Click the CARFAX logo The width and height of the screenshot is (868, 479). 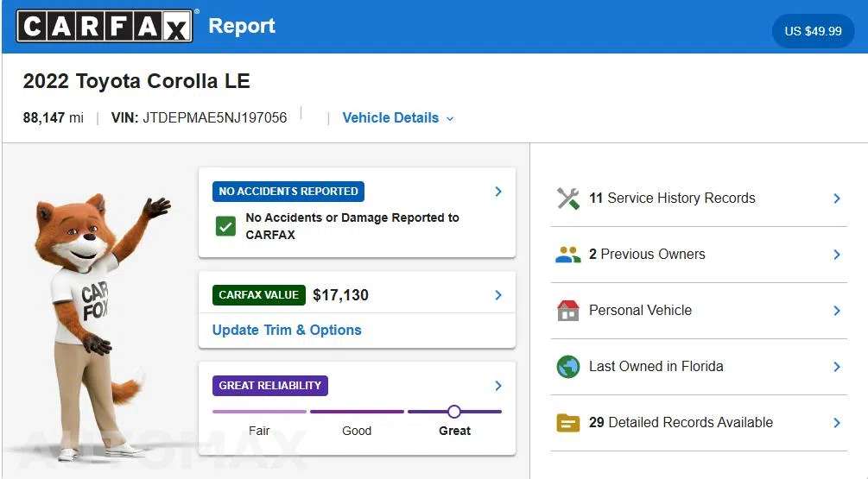105,25
